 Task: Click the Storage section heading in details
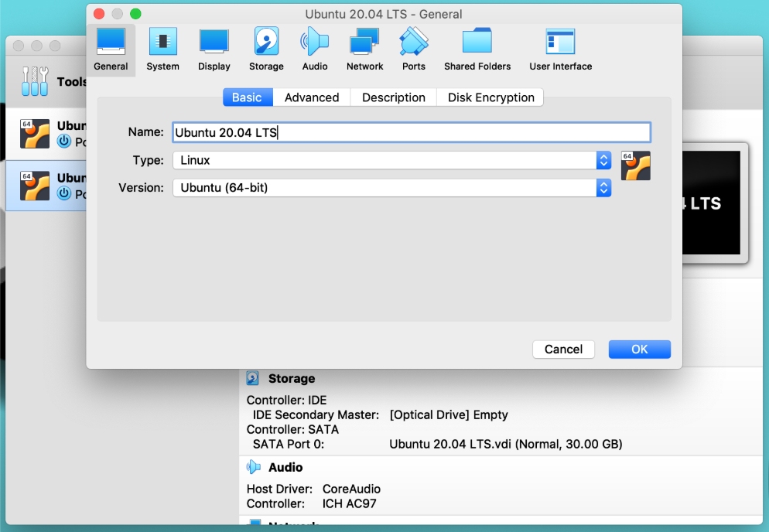click(x=292, y=379)
